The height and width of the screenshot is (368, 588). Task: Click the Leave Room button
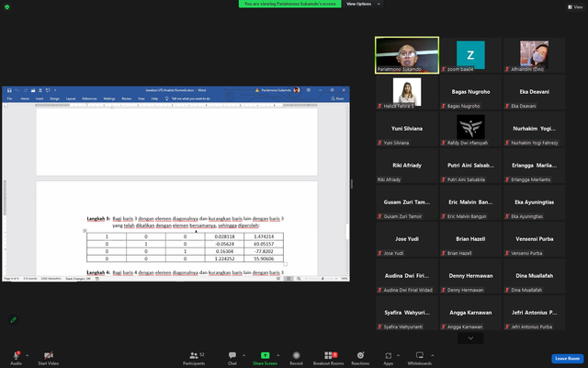pos(567,358)
